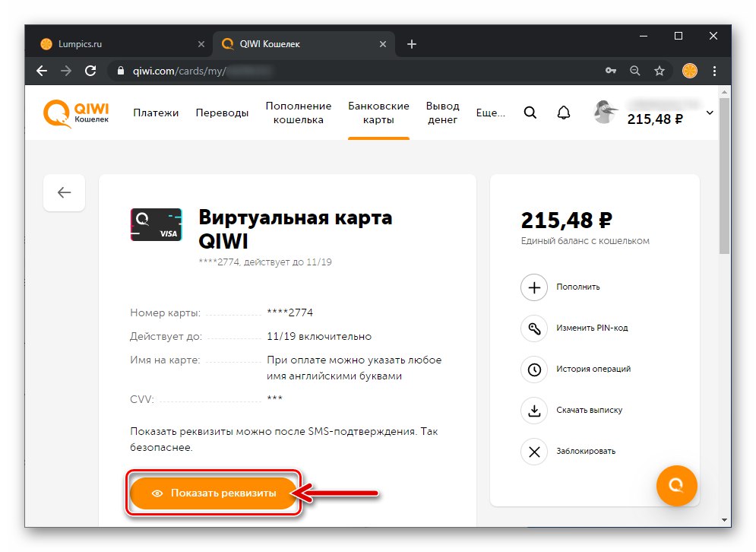756x552 pixels.
Task: Open История операций clock icon
Action: 533,370
